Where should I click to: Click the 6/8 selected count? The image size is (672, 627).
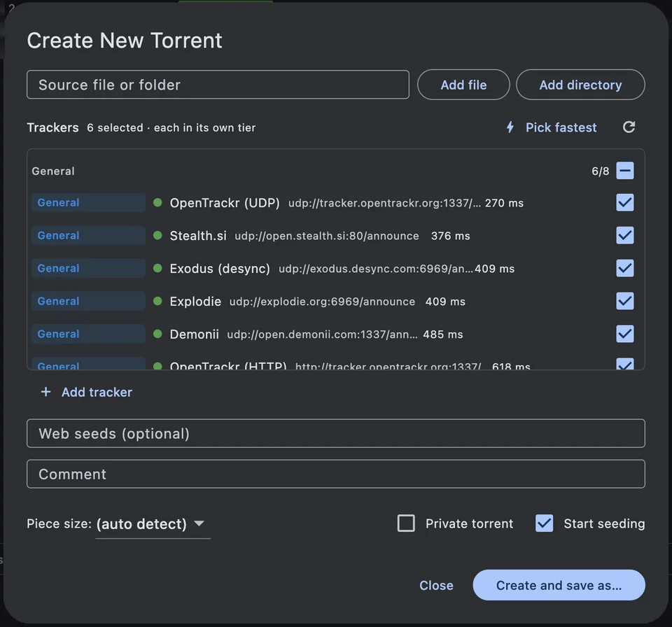600,171
